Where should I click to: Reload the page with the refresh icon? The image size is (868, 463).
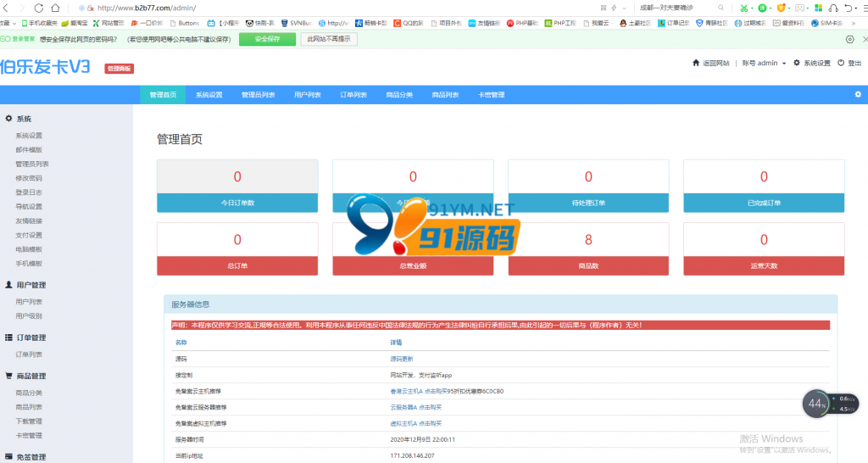[x=39, y=8]
